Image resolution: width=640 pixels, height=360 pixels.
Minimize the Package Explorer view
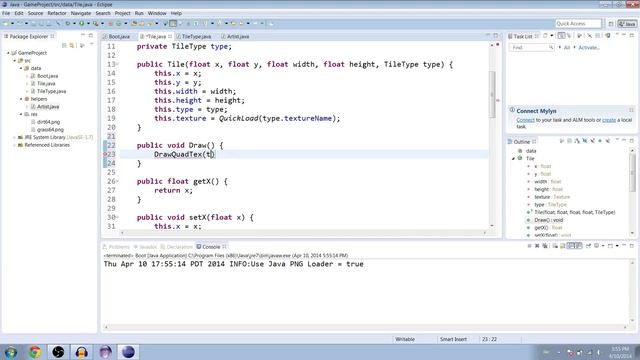point(83,36)
